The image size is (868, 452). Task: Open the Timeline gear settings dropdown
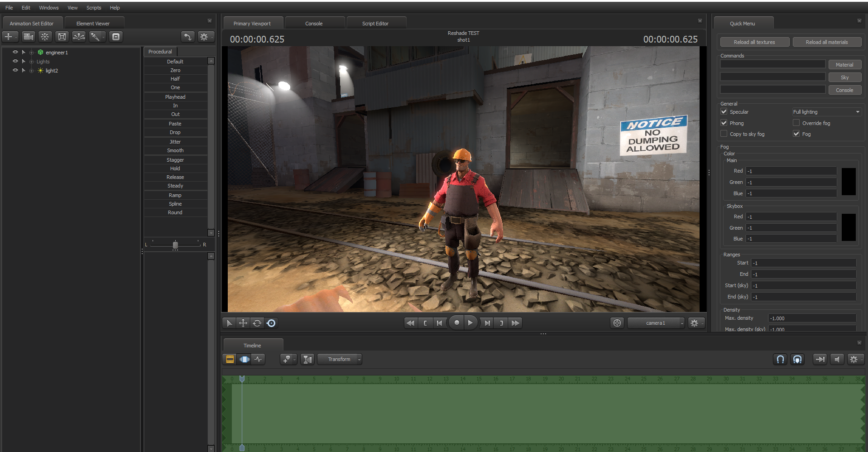click(x=855, y=359)
